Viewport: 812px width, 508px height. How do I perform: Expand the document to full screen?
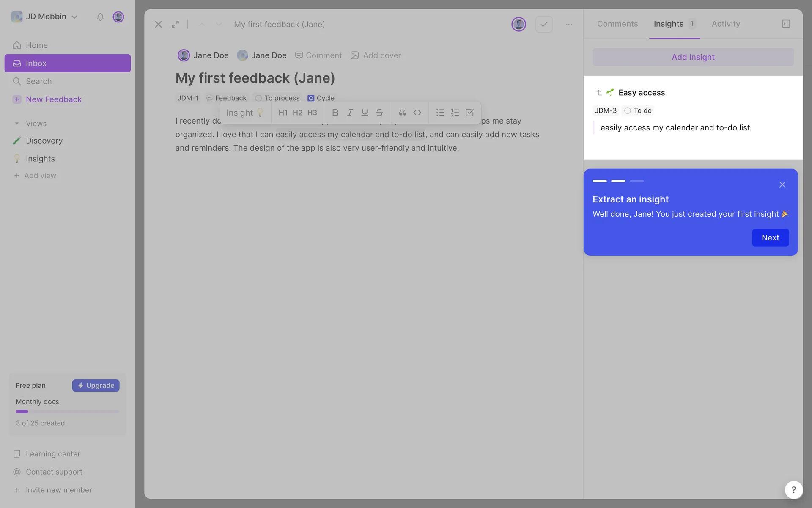click(175, 25)
